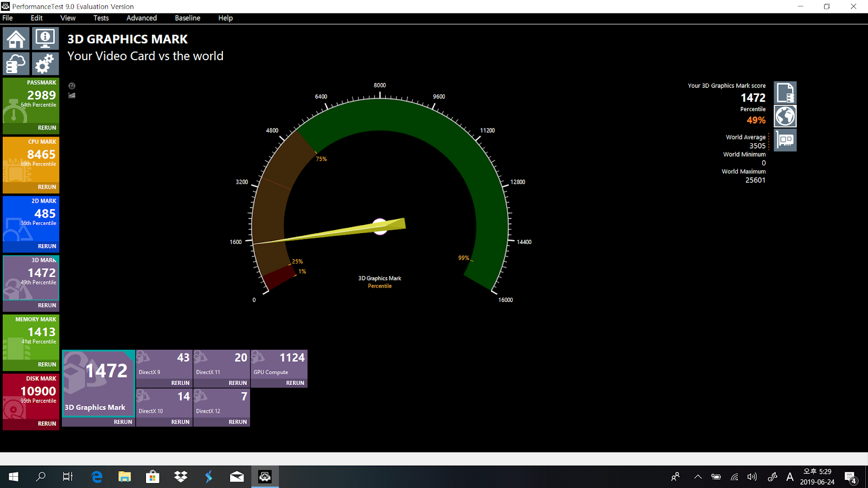This screenshot has height=488, width=868.
Task: Open the Tests menu
Action: click(x=101, y=18)
